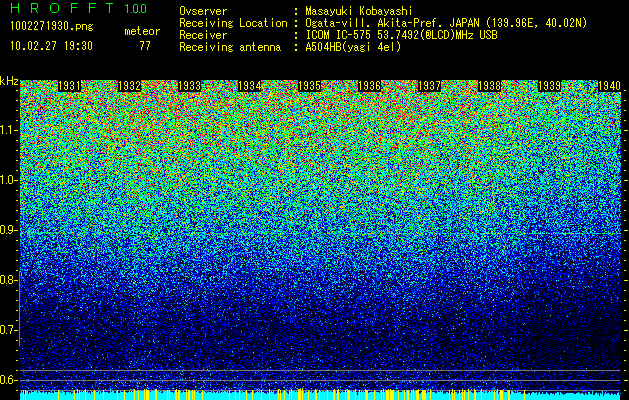Click the 1934 time marker label
The width and height of the screenshot is (629, 400).
point(250,86)
